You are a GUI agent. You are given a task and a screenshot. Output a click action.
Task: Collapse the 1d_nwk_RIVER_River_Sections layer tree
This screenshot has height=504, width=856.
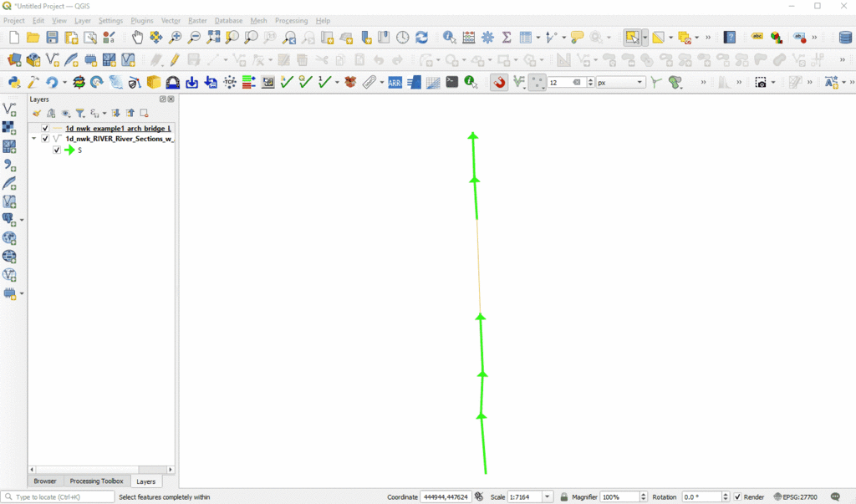pyautogui.click(x=34, y=139)
